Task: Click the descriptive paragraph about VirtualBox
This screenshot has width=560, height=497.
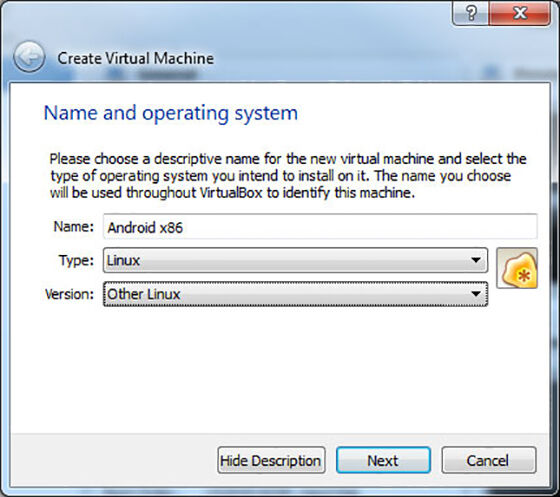Action: click(x=288, y=176)
